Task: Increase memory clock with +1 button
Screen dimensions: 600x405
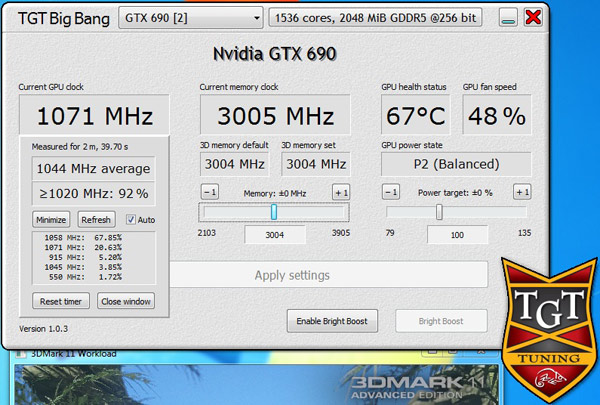Action: coord(341,192)
